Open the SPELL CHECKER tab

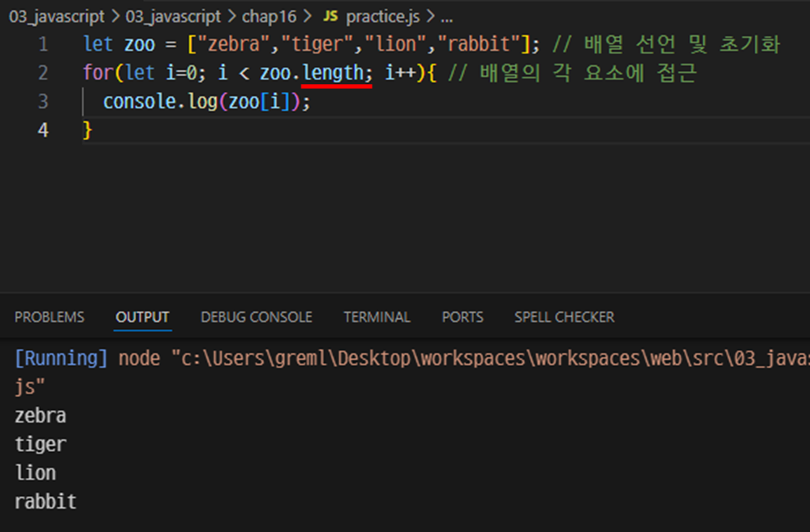point(564,317)
